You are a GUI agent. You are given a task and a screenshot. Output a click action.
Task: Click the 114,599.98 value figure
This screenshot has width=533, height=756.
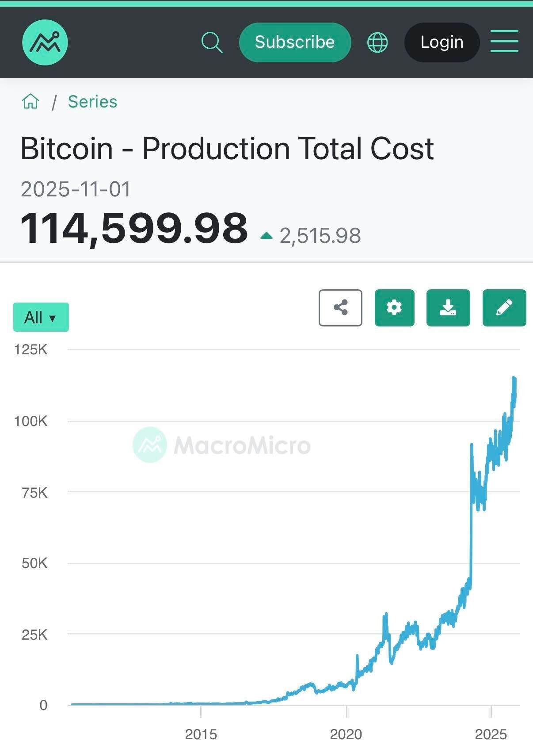[x=134, y=228]
